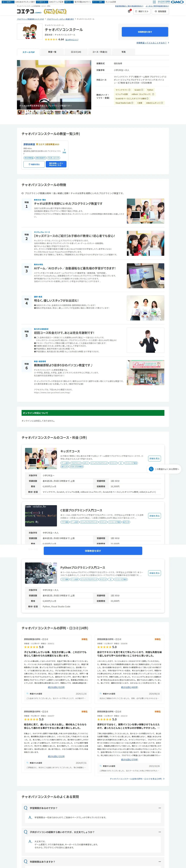The height and width of the screenshot is (868, 186).
Task: Click the feature 6 storefront photo
Action: pyautogui.click(x=145, y=373)
